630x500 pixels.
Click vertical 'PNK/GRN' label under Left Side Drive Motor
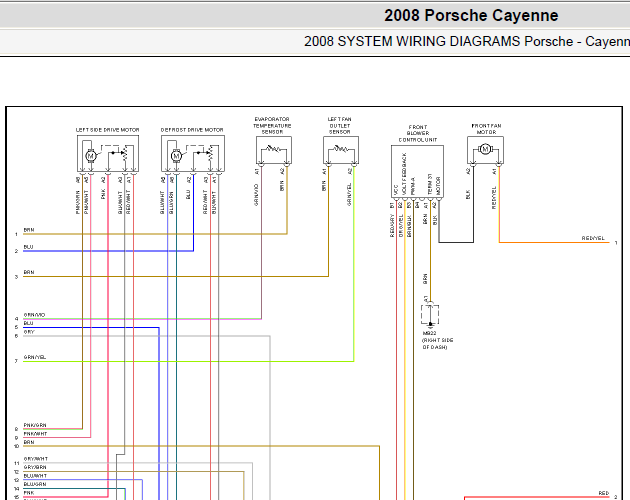(x=78, y=202)
